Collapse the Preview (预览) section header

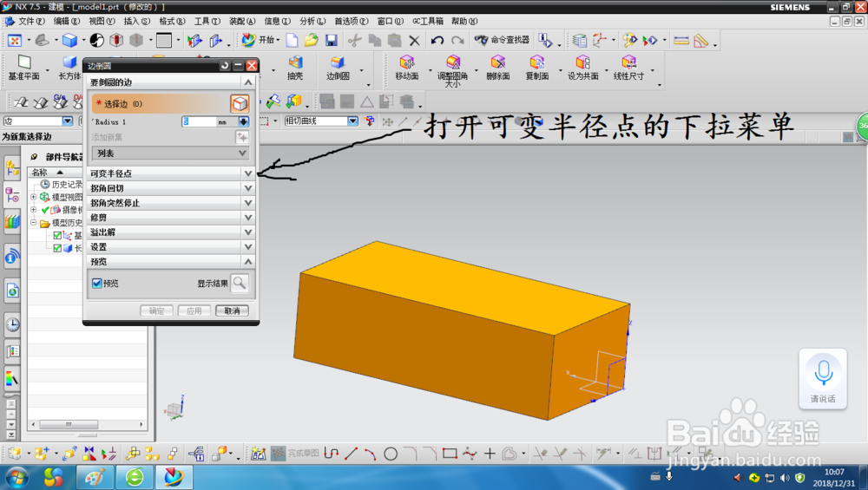pos(170,262)
